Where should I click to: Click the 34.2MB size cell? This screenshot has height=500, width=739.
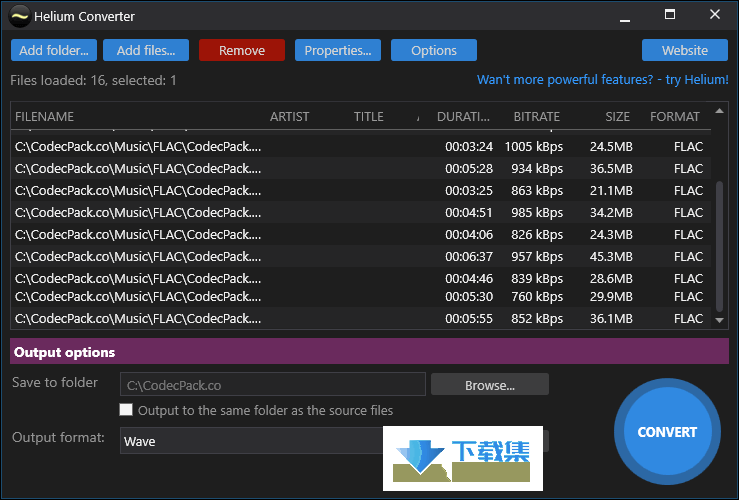click(611, 213)
